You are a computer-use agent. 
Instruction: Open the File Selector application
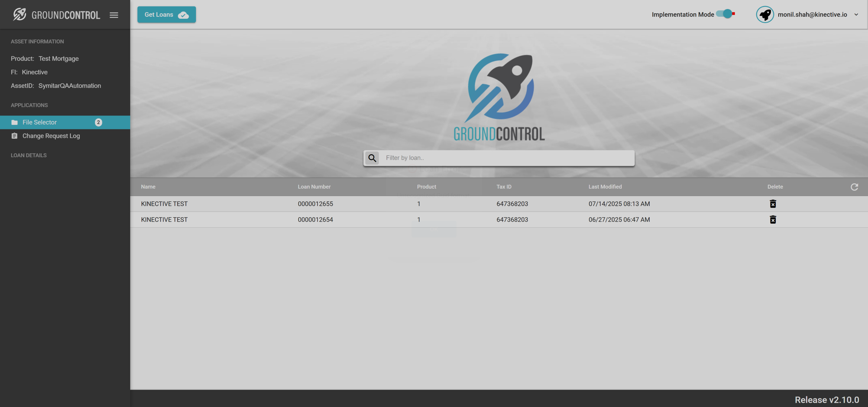39,122
